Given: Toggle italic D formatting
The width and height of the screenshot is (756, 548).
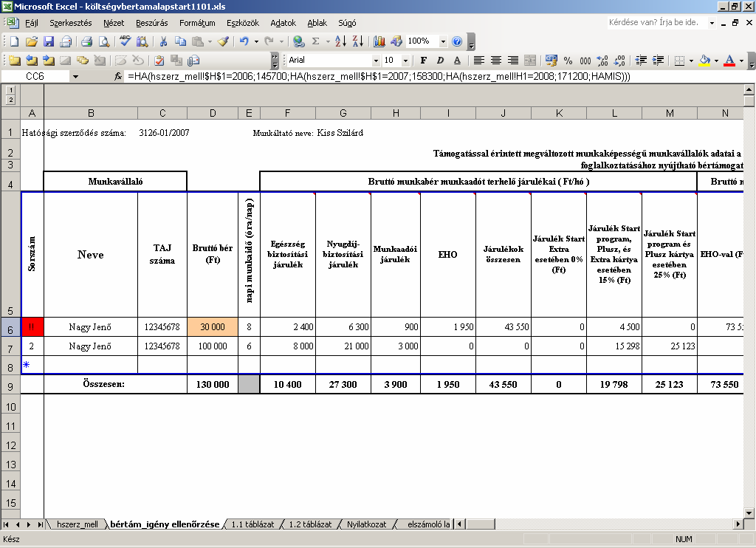Looking at the screenshot, I should click(440, 61).
